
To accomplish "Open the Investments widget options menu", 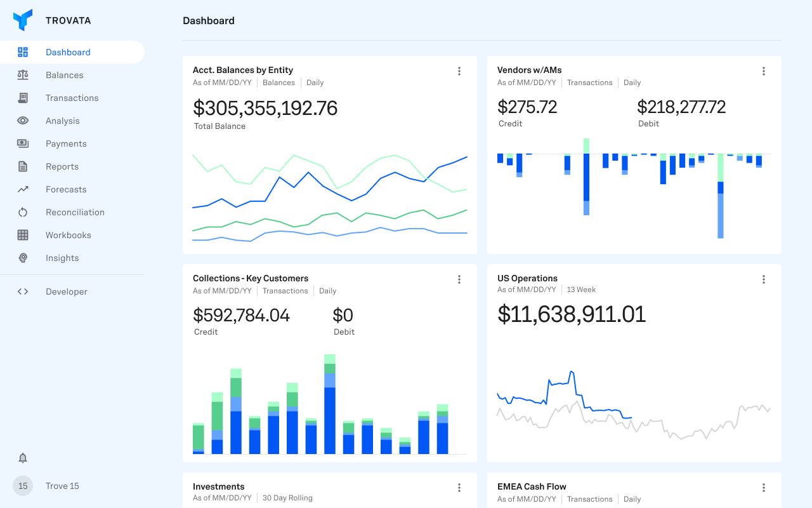I will point(459,488).
